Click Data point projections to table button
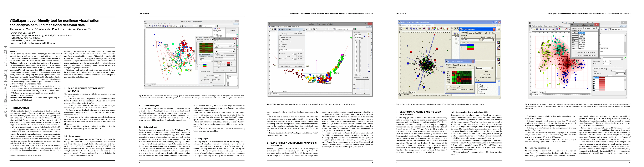Image resolution: width=644 pixels, height=167 pixels. [586, 52]
